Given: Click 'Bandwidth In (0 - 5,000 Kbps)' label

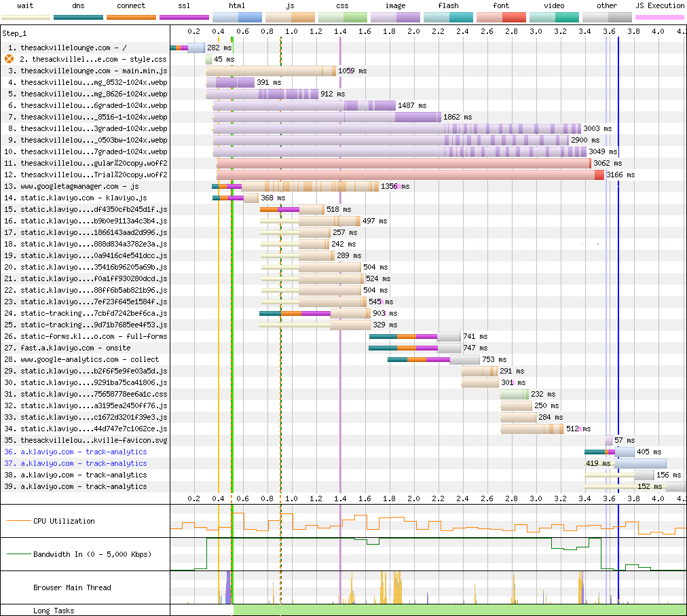Looking at the screenshot, I should (92, 555).
